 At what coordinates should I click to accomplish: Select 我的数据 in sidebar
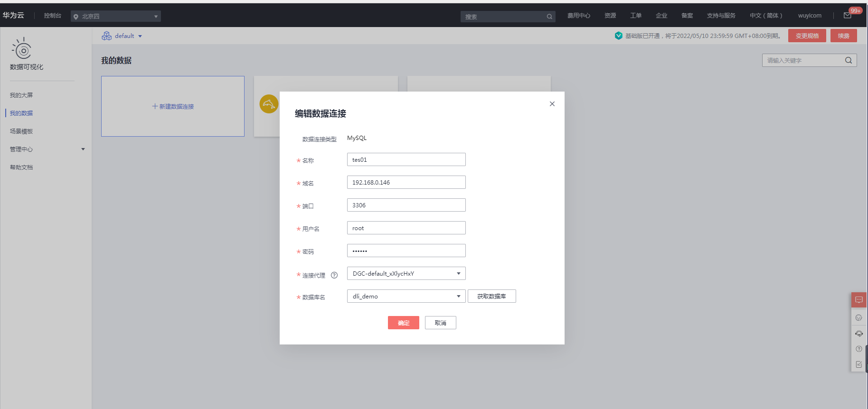(21, 113)
